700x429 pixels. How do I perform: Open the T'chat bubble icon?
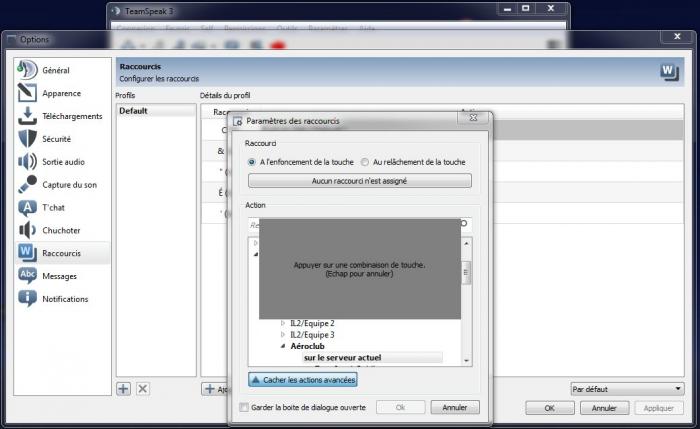coord(27,207)
